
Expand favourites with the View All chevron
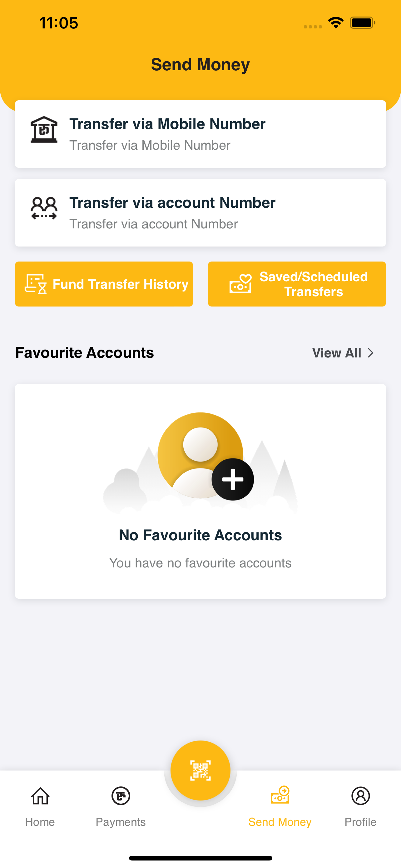371,353
